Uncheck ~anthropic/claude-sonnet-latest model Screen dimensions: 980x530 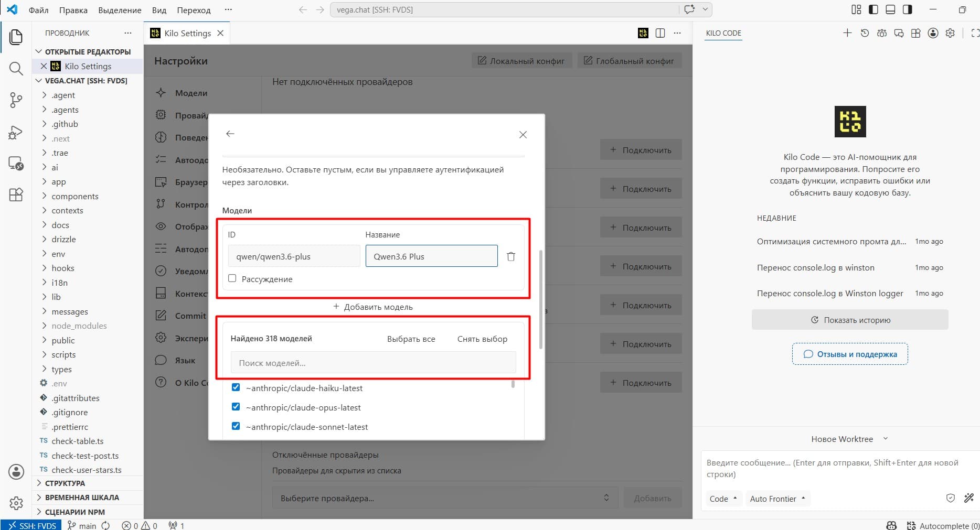tap(236, 426)
